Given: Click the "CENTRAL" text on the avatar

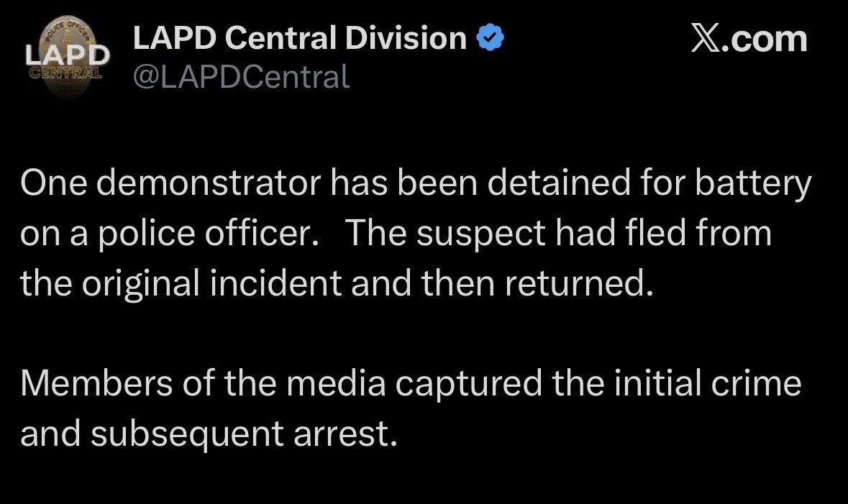Looking at the screenshot, I should pos(66,73).
